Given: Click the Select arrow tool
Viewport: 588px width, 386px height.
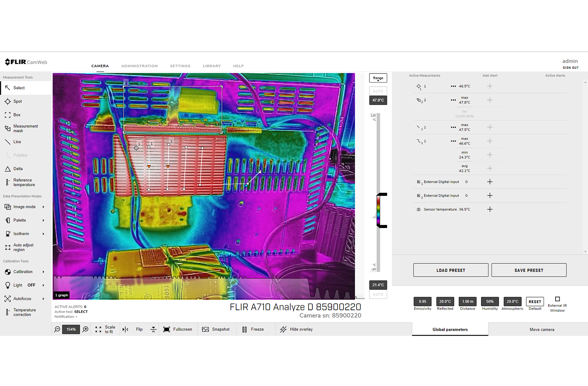Looking at the screenshot, I should (26, 88).
